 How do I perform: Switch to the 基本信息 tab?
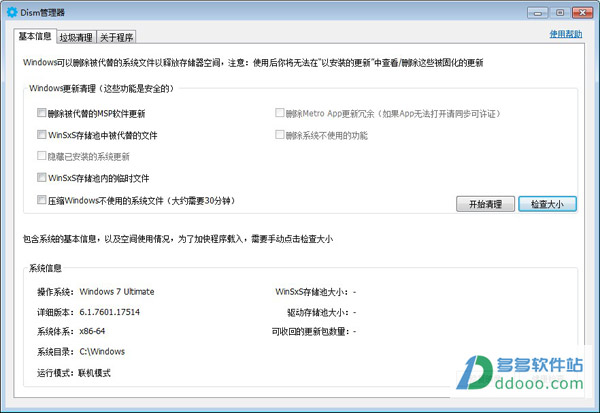(x=35, y=36)
